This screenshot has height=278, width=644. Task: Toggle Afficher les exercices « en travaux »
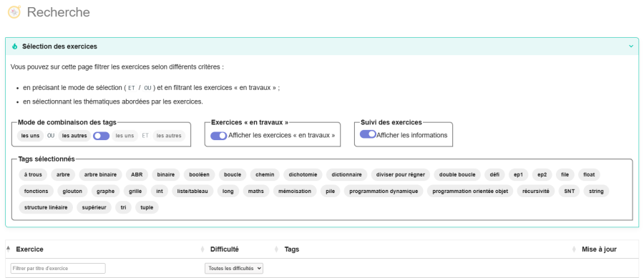point(218,136)
